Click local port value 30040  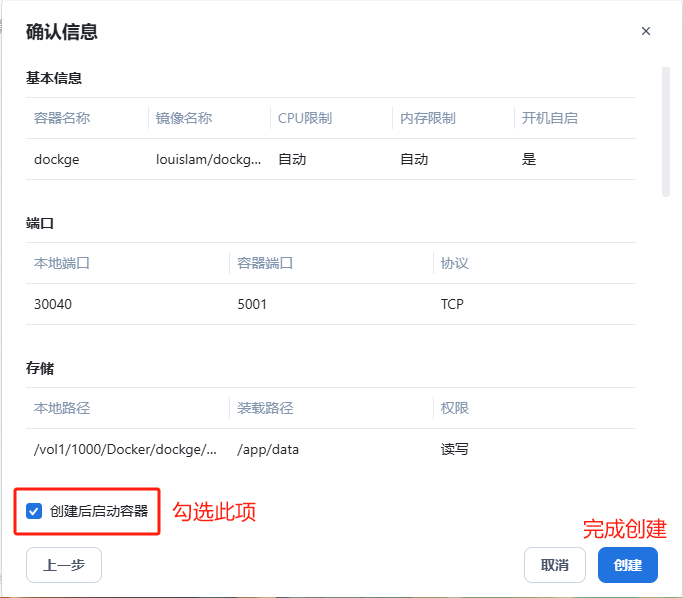(x=53, y=304)
